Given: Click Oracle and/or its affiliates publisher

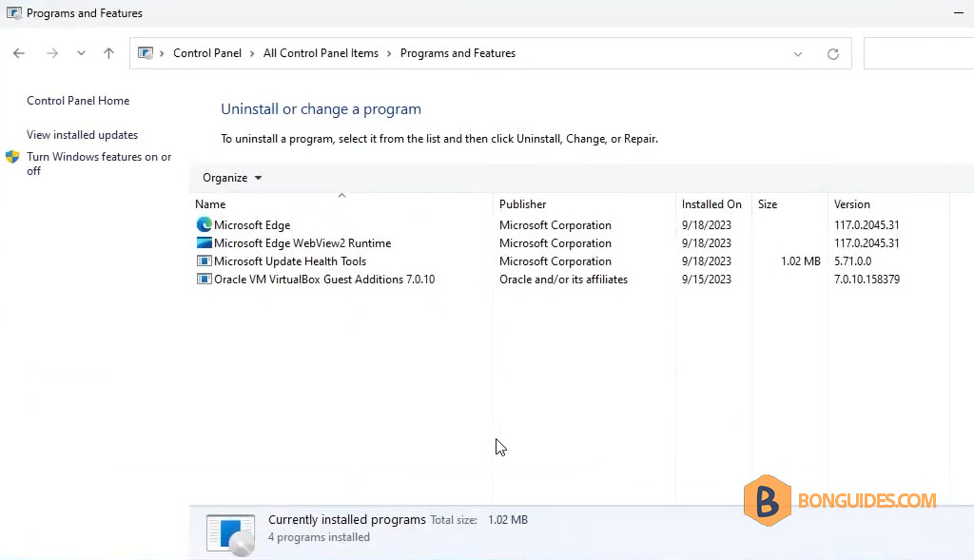Looking at the screenshot, I should [563, 280].
